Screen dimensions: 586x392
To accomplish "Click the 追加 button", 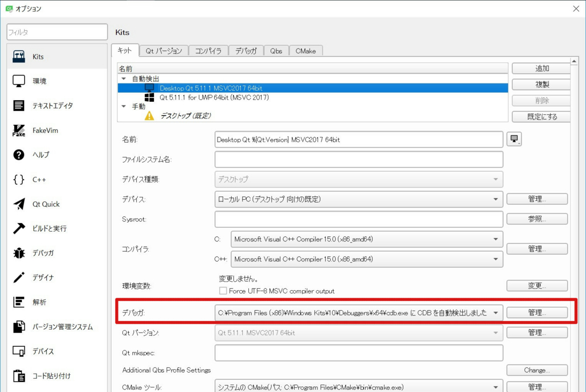I will [541, 68].
